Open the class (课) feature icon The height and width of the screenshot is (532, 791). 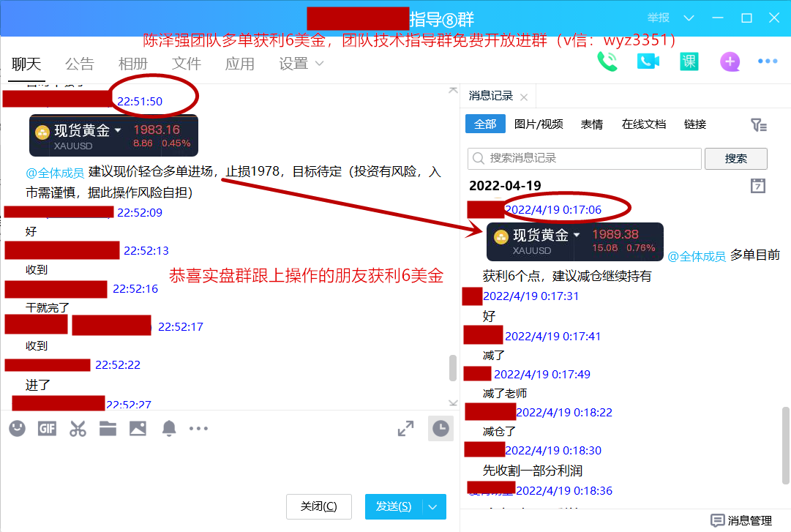[x=689, y=61]
